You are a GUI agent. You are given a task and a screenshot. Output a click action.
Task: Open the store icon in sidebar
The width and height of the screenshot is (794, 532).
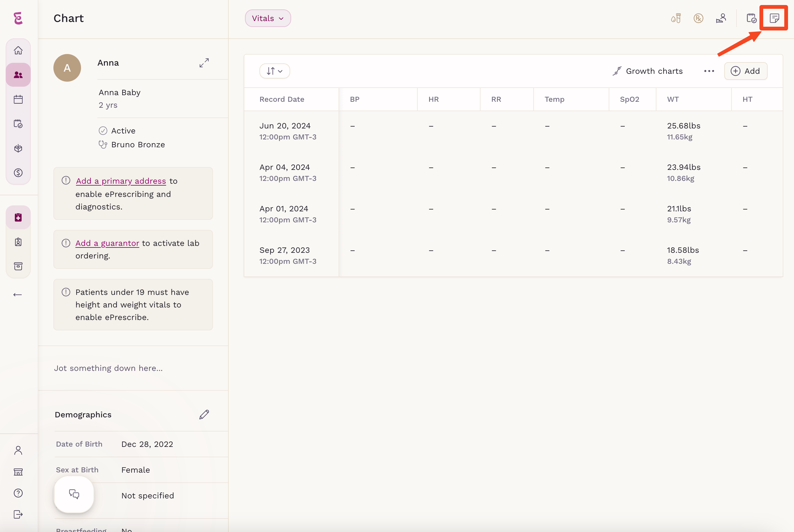point(18,472)
